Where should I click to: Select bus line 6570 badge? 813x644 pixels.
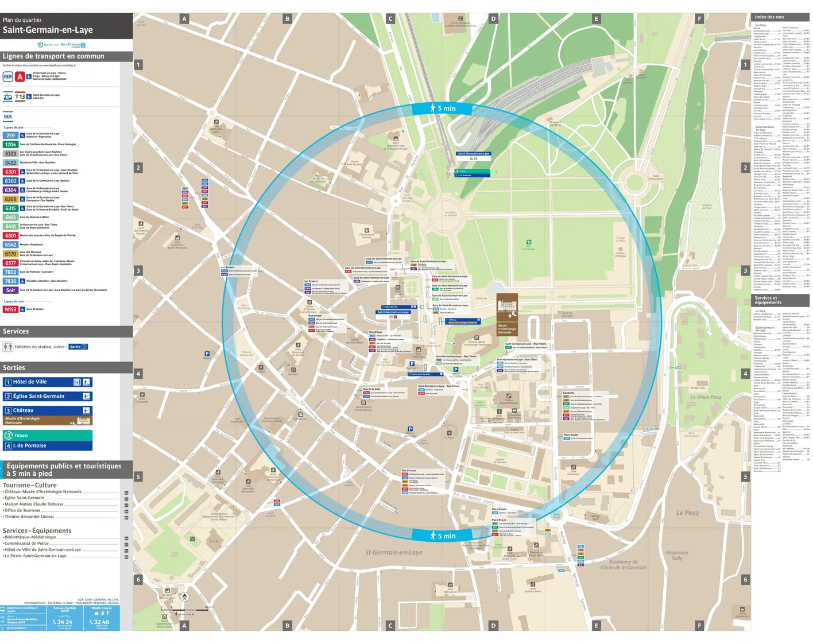click(11, 254)
